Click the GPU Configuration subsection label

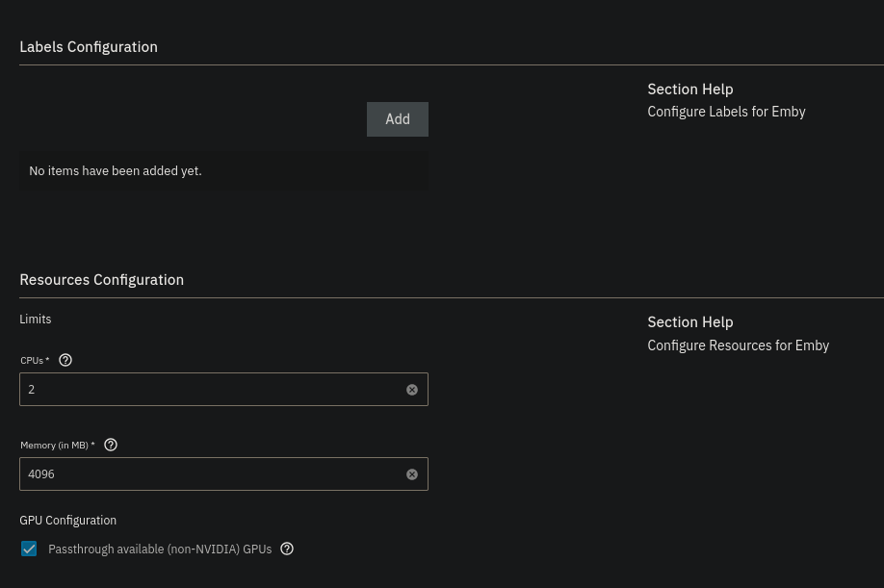click(x=67, y=520)
